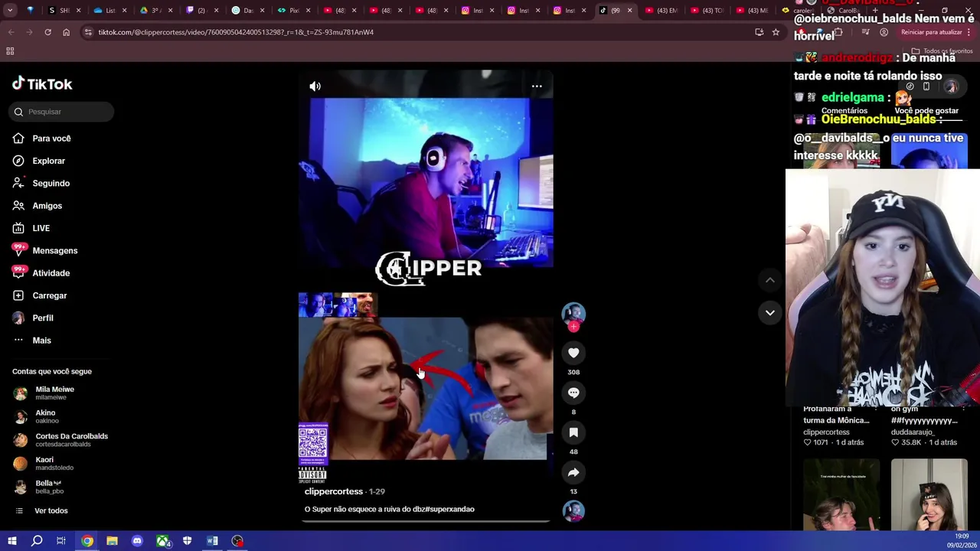Mute the TikTok video sound
This screenshot has height=551, width=980.
(x=315, y=86)
